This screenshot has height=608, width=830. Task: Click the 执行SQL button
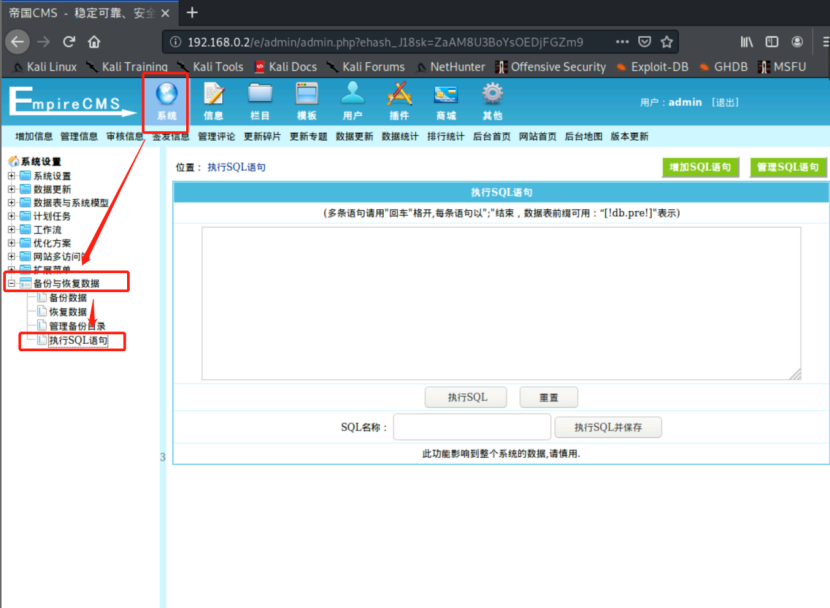[465, 397]
